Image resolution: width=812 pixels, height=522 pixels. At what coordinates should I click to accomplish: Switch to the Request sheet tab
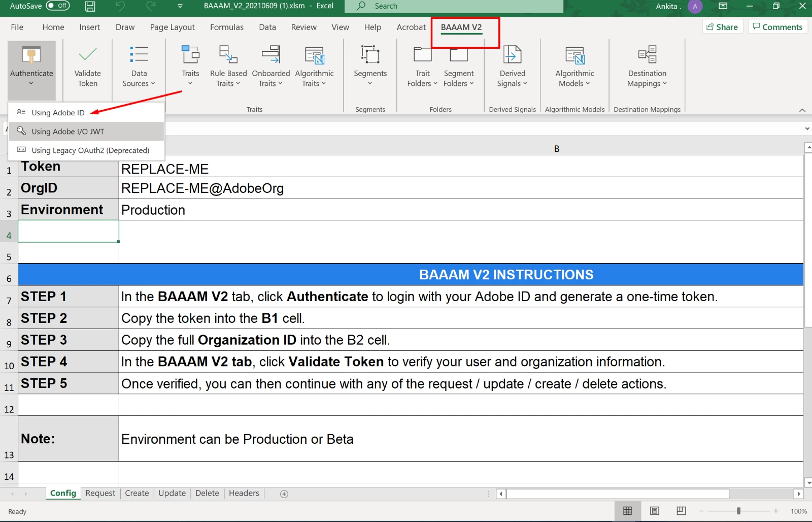pyautogui.click(x=100, y=494)
